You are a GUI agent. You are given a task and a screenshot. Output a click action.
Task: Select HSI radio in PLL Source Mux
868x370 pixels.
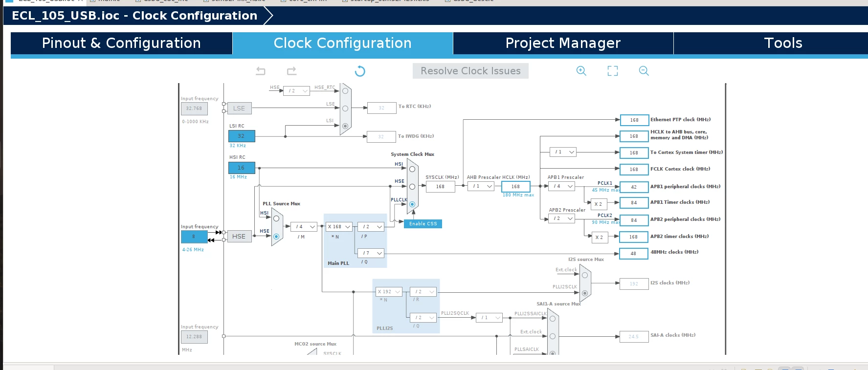276,218
